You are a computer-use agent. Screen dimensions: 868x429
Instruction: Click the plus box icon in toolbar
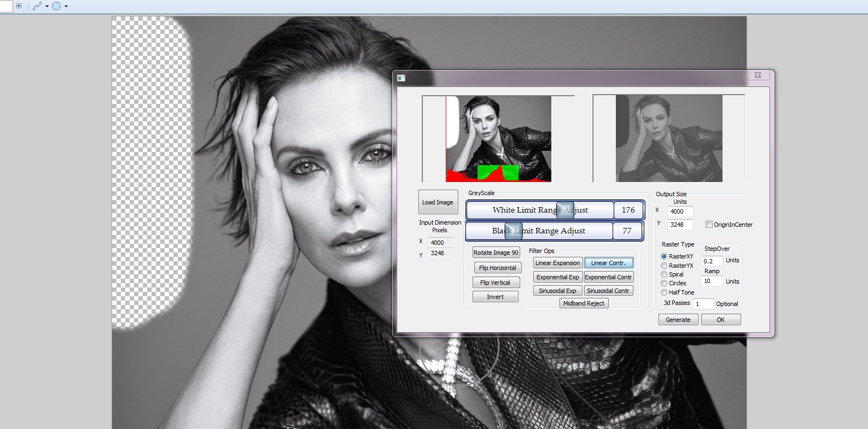(19, 6)
